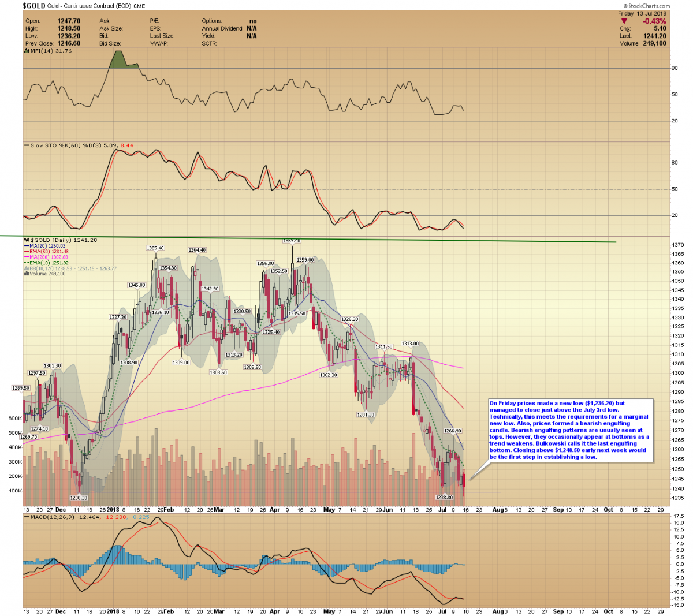Click the Volume legend bar icon
This screenshot has width=693, height=616.
(27, 274)
